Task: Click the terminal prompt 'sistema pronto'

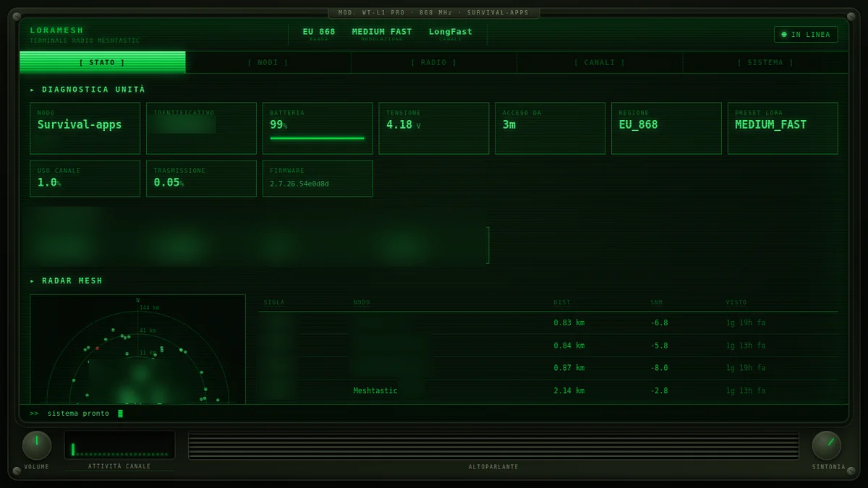Action: [x=78, y=414]
